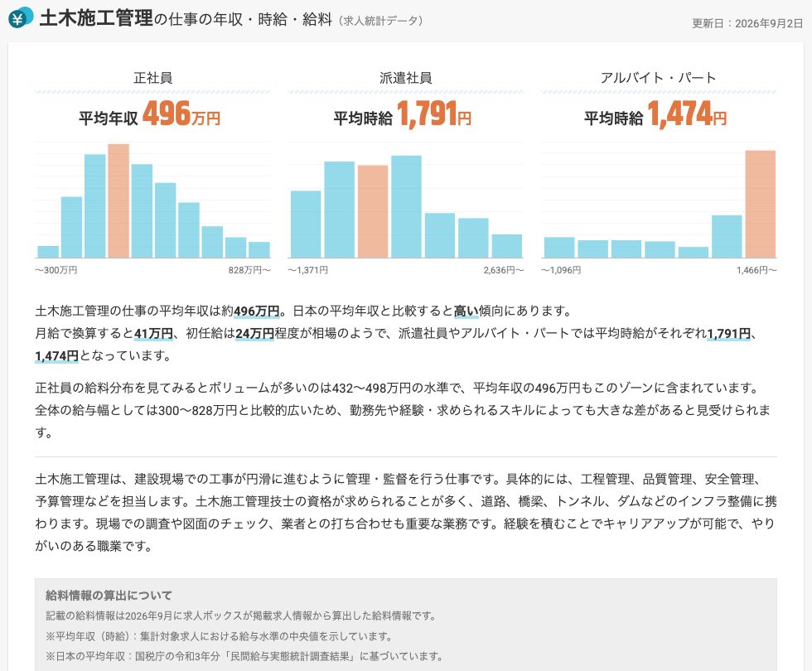Click the bold 24万円 starting salary value
Image resolution: width=812 pixels, height=671 pixels.
(x=255, y=333)
